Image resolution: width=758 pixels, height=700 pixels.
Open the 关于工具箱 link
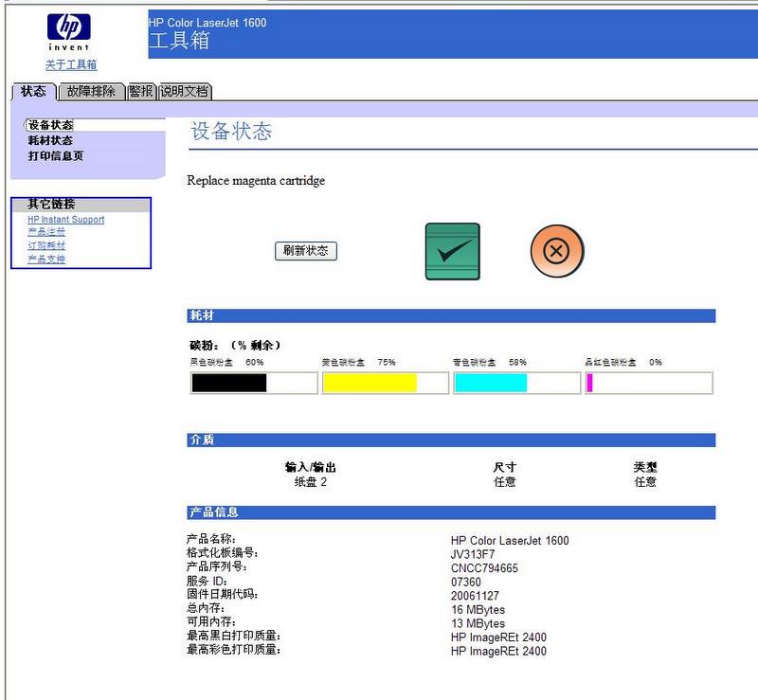pos(71,64)
